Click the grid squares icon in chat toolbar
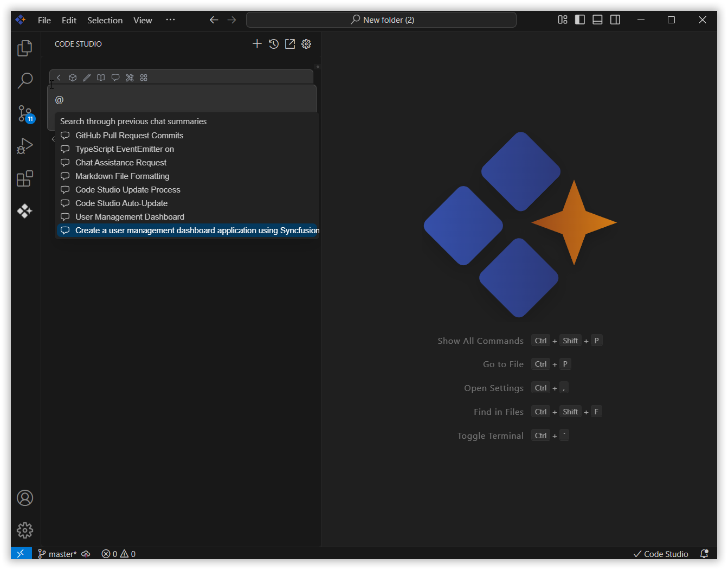This screenshot has width=728, height=570. click(144, 78)
